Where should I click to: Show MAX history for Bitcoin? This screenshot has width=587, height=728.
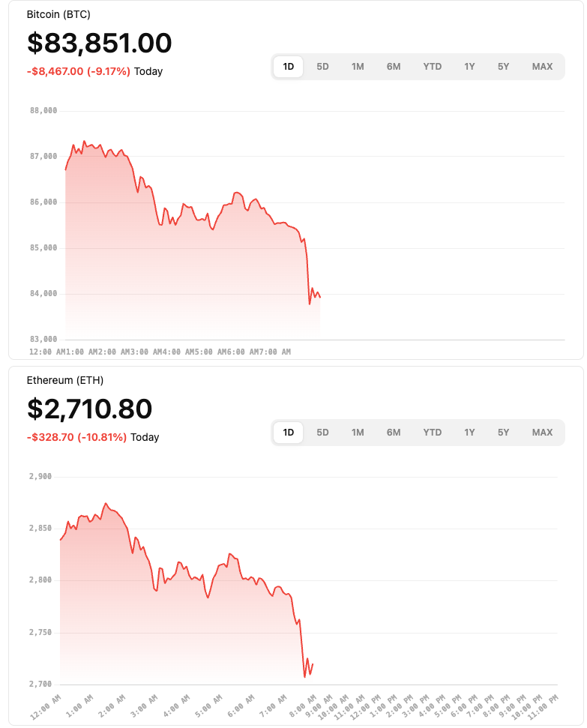[x=542, y=67]
